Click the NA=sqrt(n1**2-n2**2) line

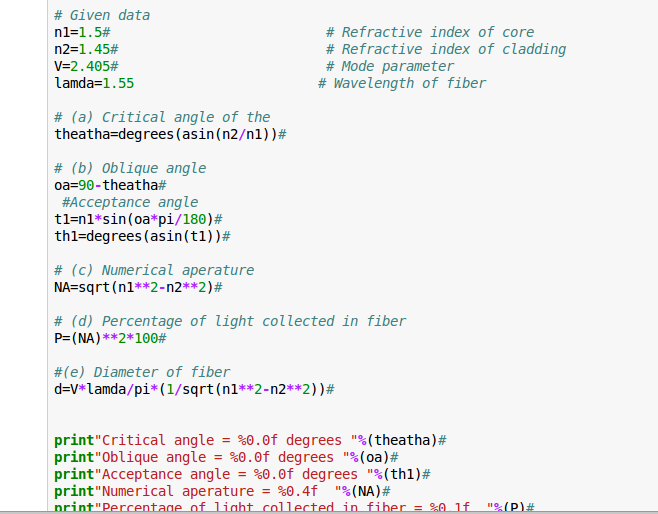(138, 287)
